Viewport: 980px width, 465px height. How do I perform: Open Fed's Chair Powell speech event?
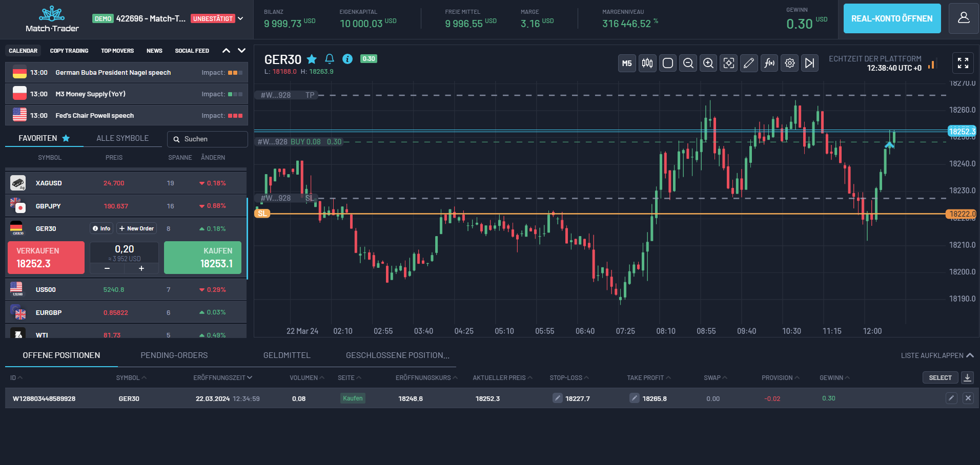click(127, 116)
